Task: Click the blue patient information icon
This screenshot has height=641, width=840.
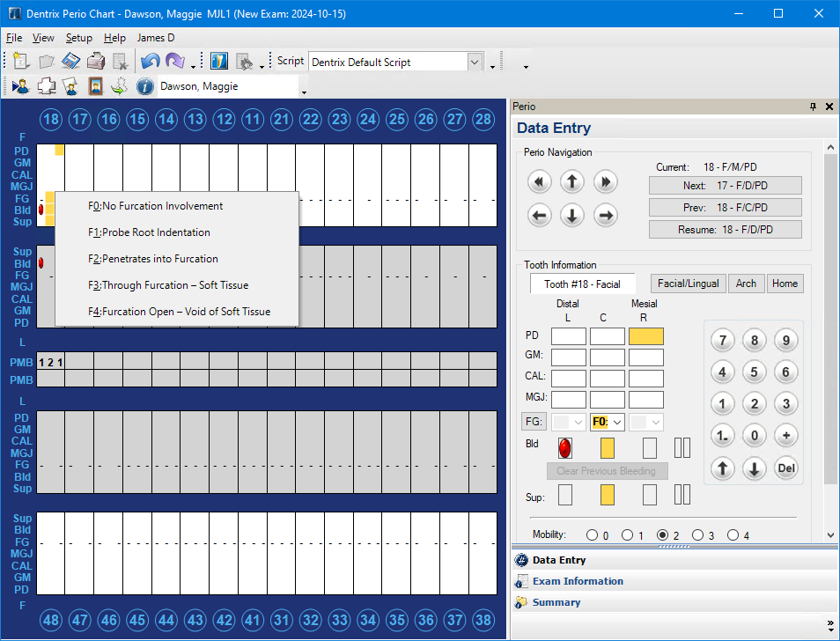Action: 145,86
